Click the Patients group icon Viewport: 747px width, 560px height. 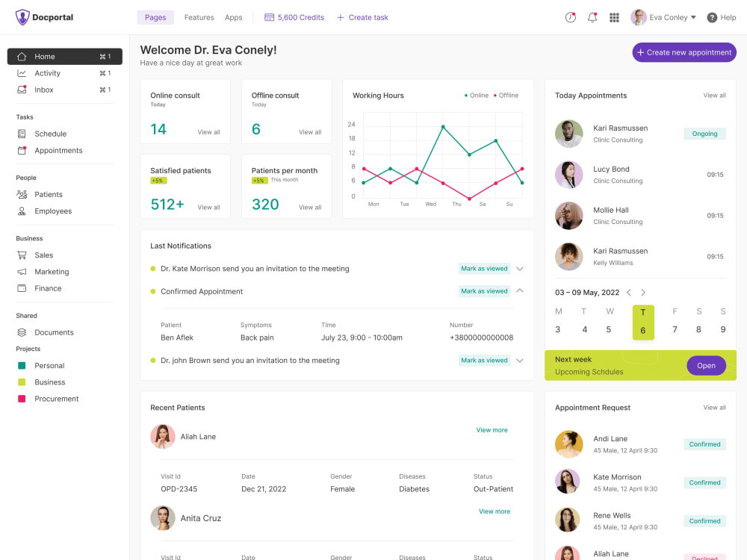(22, 194)
